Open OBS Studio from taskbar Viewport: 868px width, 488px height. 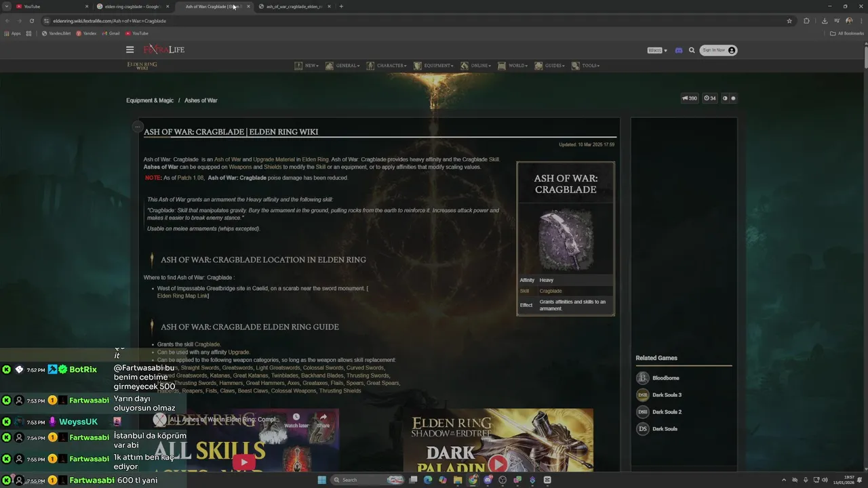click(x=502, y=480)
